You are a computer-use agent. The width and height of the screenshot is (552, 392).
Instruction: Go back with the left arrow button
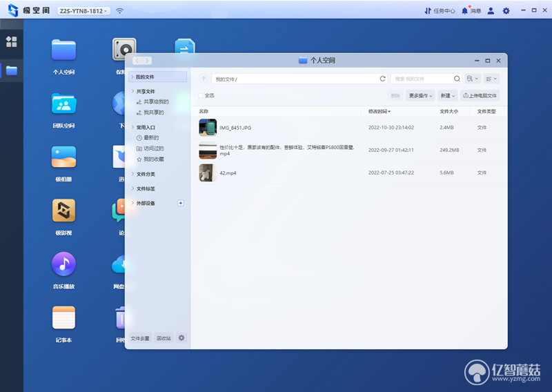click(x=137, y=61)
